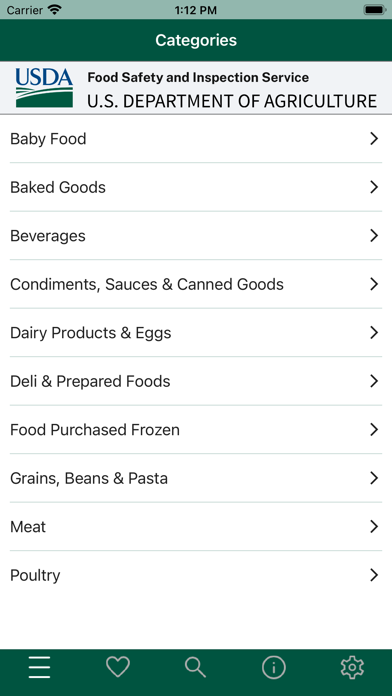Expand the Beverages chevron arrow
The height and width of the screenshot is (696, 392).
tap(374, 236)
